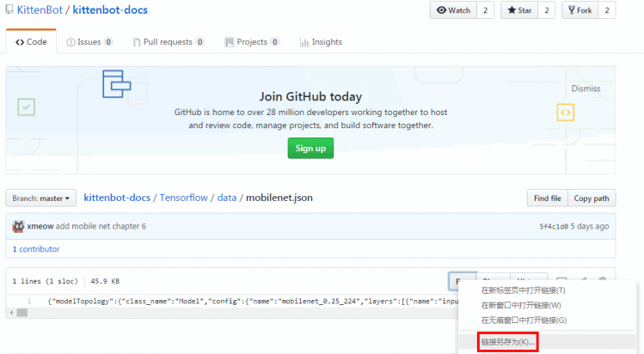Click line number 1 in code view
Screen dimensions: 644x354
click(x=29, y=302)
